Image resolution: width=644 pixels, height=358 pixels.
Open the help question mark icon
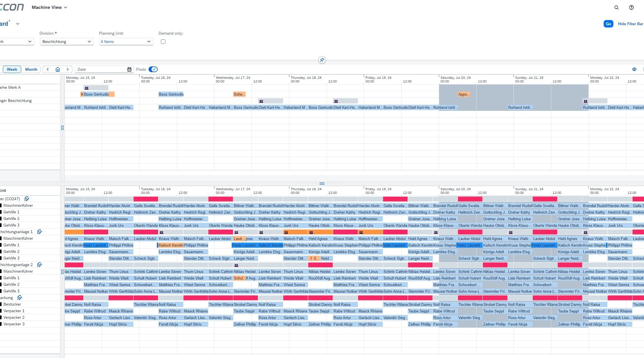click(x=631, y=7)
